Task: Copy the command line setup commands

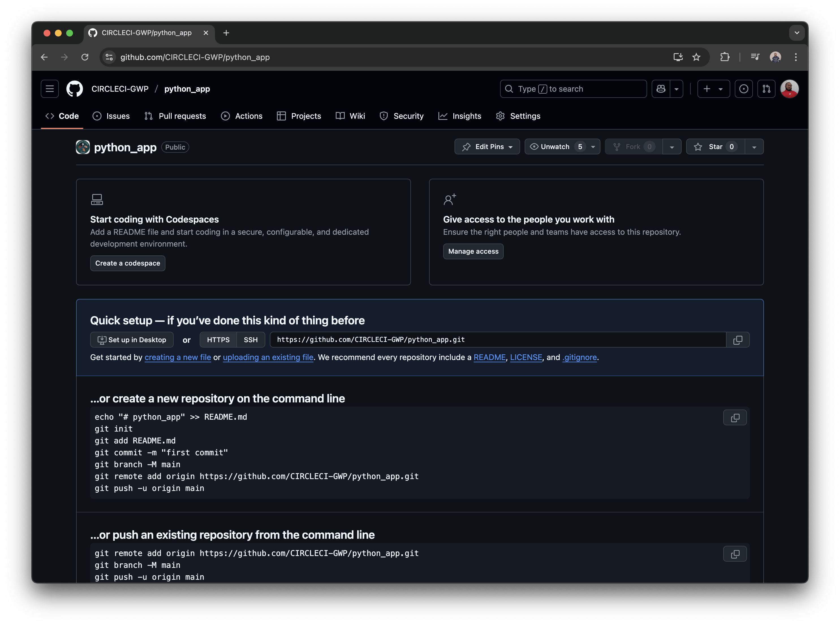Action: click(x=735, y=418)
